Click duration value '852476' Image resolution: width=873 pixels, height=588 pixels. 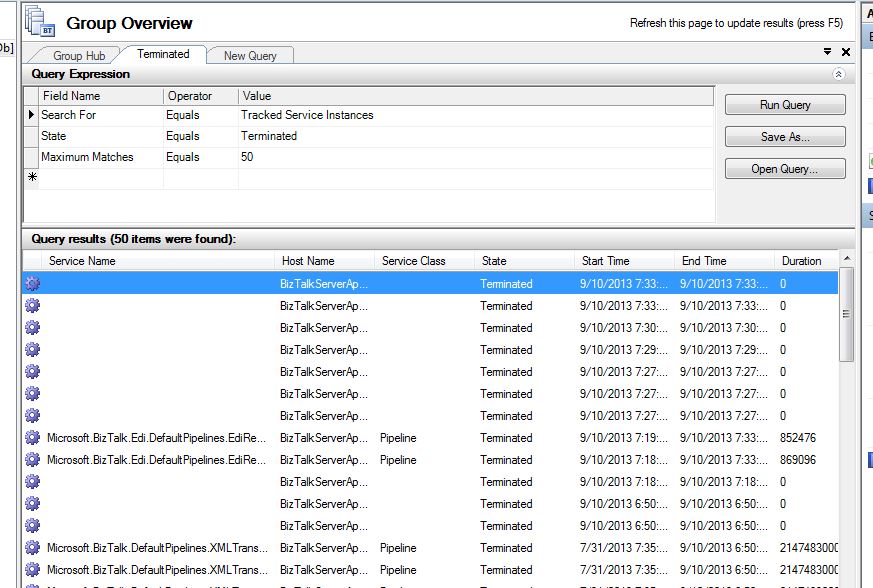(x=798, y=438)
